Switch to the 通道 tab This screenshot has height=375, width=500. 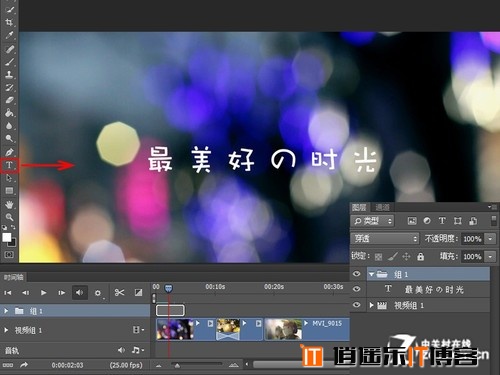tap(382, 207)
